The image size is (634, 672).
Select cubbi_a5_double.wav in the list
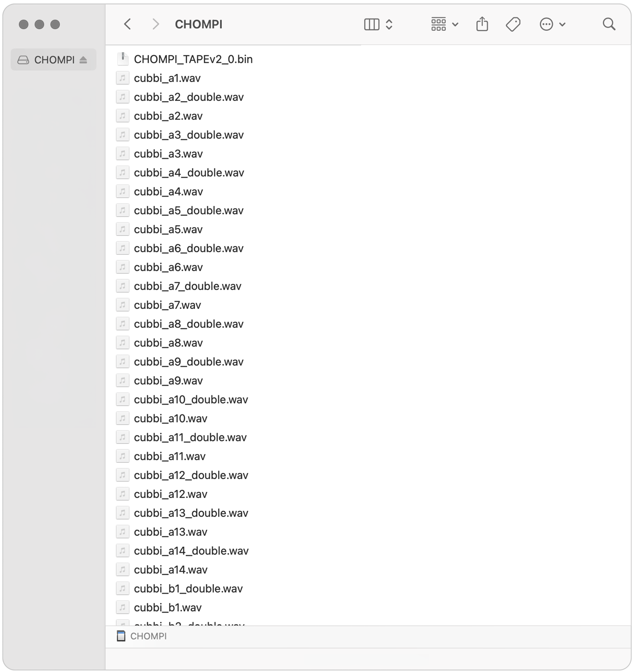[x=188, y=211]
